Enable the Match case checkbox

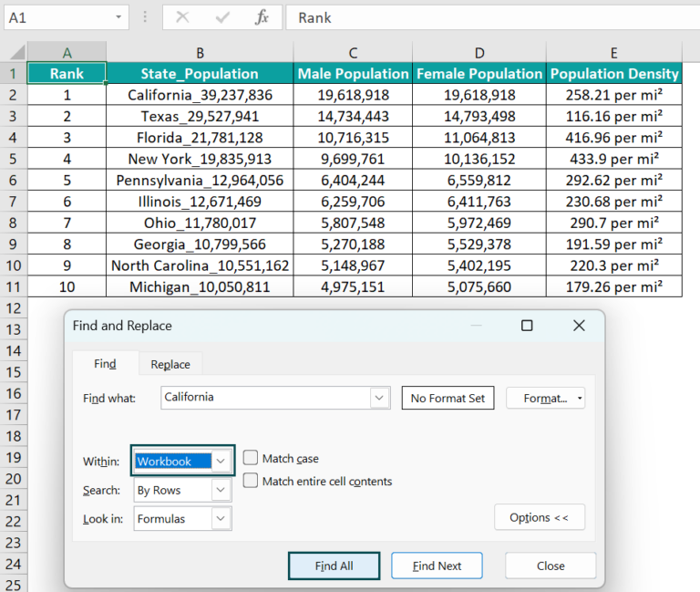[x=251, y=458]
